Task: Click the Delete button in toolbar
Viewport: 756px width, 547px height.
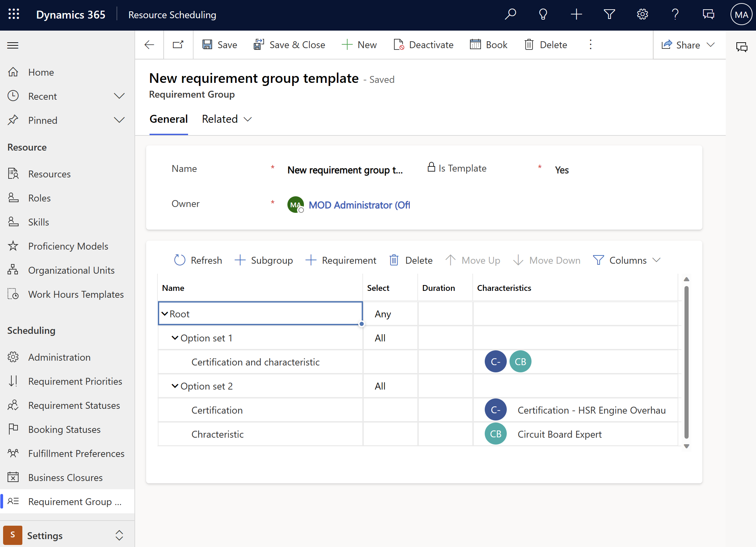Action: [x=546, y=45]
